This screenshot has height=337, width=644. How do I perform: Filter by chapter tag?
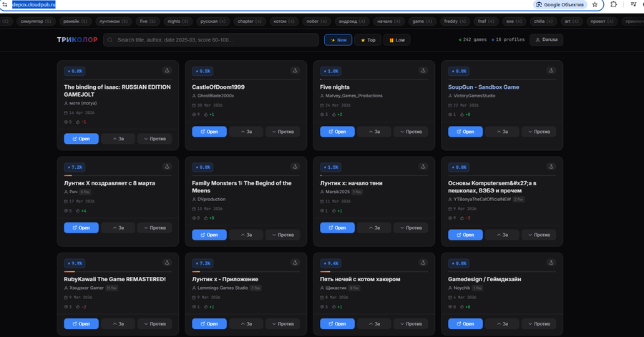pos(249,21)
